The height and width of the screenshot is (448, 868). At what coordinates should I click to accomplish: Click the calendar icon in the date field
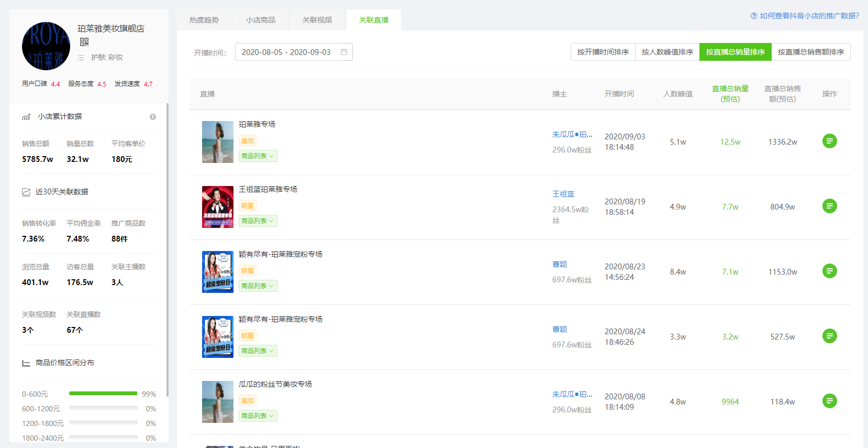(x=344, y=52)
